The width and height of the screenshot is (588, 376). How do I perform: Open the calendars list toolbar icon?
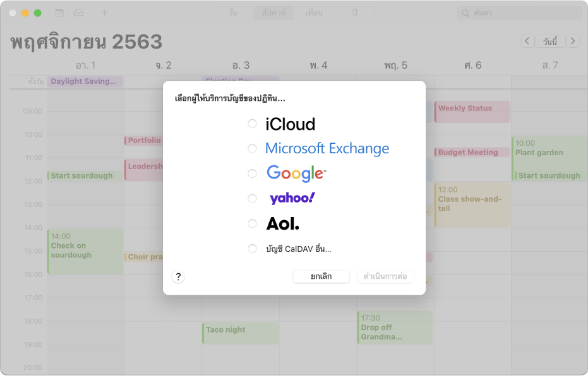(59, 13)
